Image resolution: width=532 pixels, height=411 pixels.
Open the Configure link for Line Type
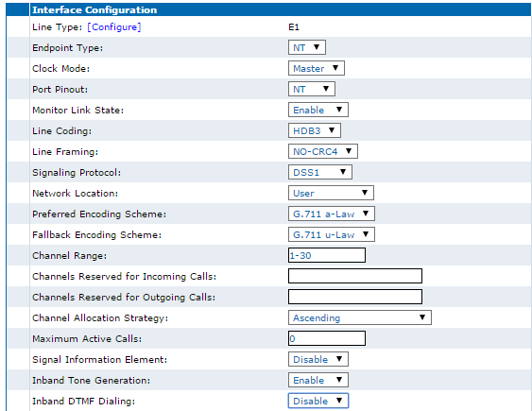point(114,27)
